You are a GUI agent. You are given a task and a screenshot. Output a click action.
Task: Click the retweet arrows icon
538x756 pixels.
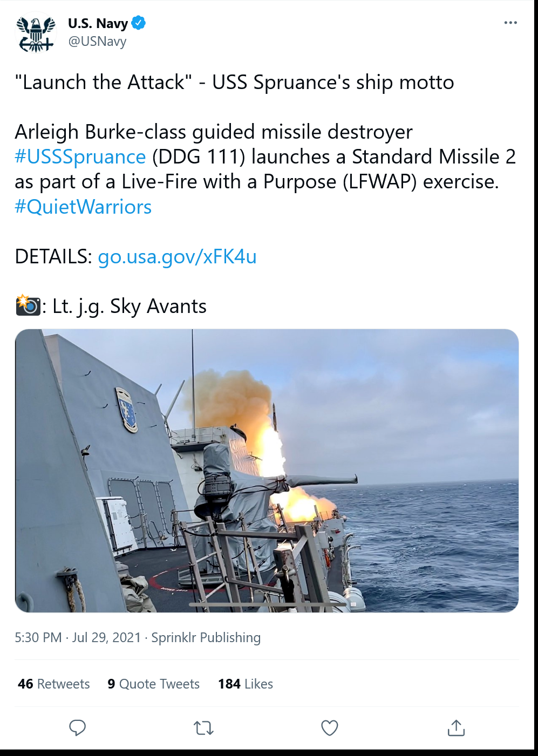(203, 728)
